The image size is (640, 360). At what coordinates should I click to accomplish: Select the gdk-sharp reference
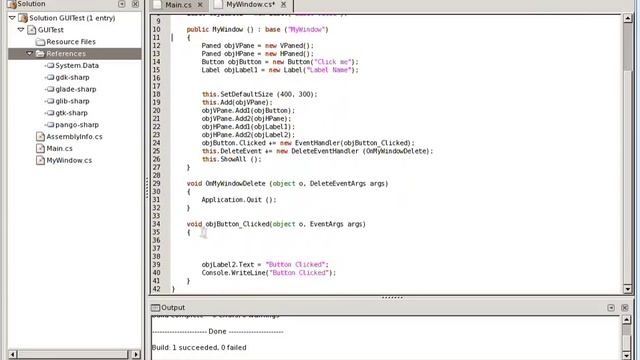(x=72, y=77)
